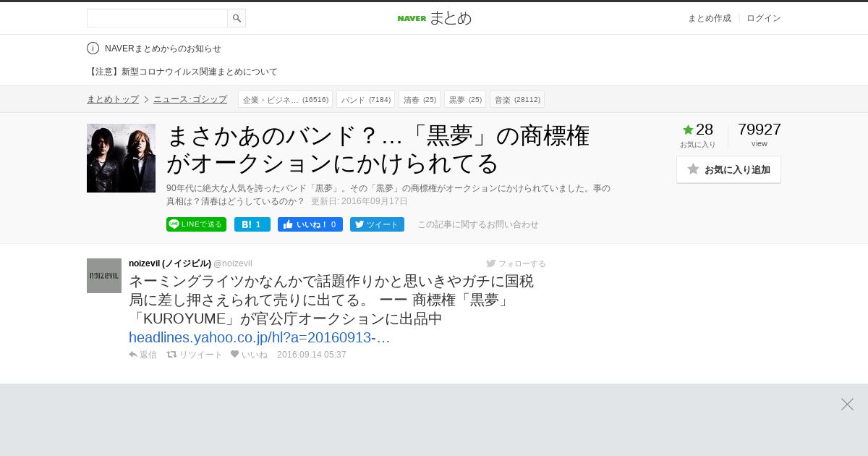
Task: Select the バンド (7184) tag
Action: 365,99
